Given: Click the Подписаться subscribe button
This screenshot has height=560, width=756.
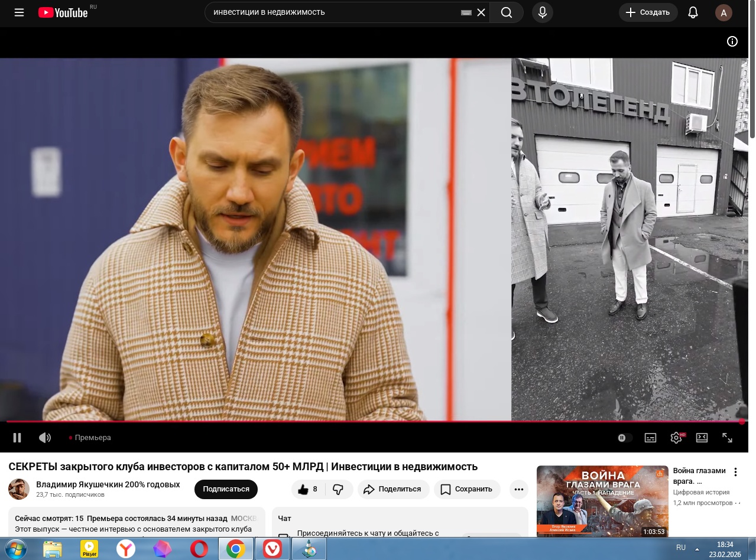Looking at the screenshot, I should (226, 489).
